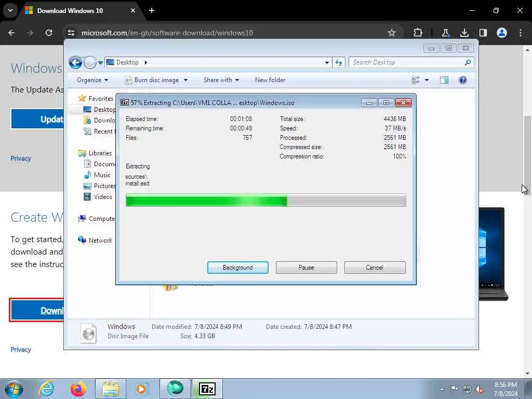This screenshot has width=532, height=399.
Task: Open the Chrome profile avatar
Action: 502,33
